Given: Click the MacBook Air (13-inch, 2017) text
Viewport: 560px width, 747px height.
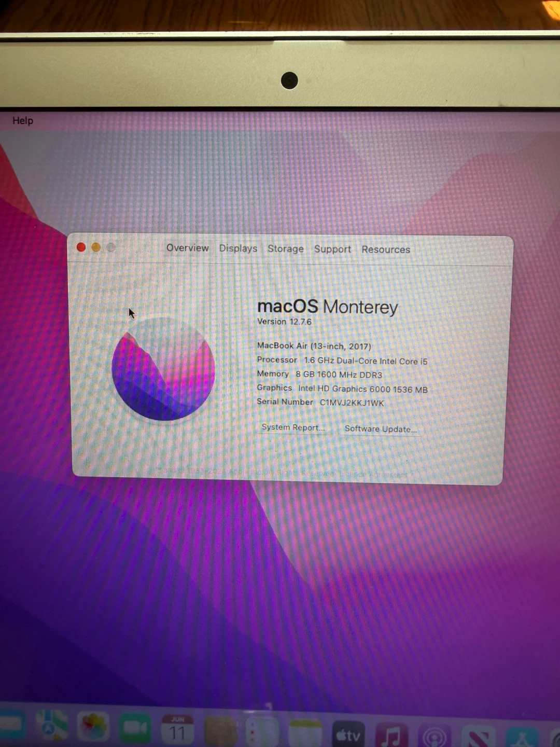Looking at the screenshot, I should pos(314,346).
